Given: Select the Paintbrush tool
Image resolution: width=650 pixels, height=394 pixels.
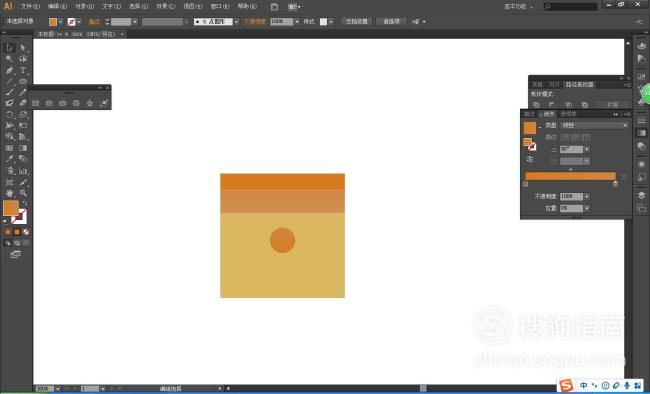Looking at the screenshot, I should coord(9,92).
